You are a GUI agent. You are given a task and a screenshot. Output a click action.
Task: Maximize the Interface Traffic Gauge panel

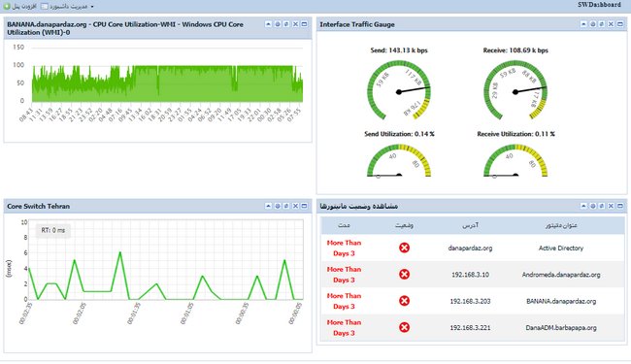(619, 24)
